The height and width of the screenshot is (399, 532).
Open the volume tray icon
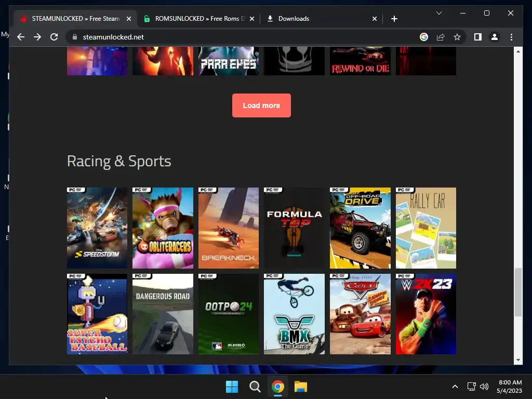point(484,387)
